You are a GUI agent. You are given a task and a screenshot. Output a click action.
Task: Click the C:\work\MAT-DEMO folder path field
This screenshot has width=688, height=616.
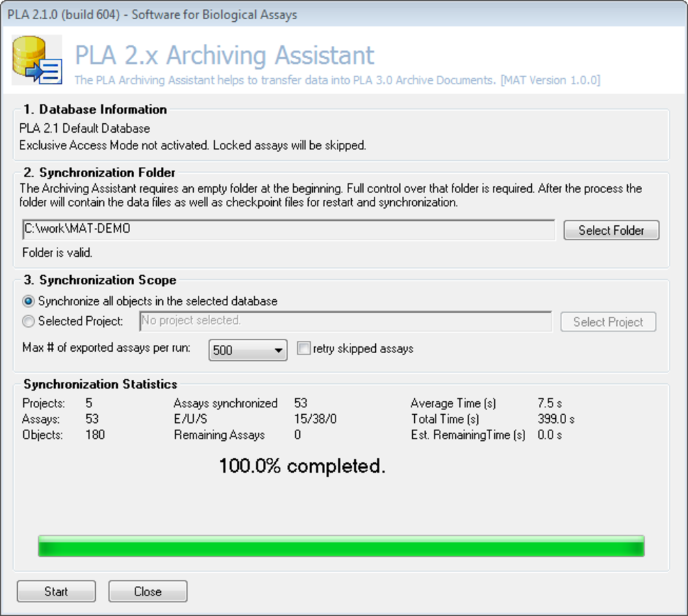click(x=288, y=229)
